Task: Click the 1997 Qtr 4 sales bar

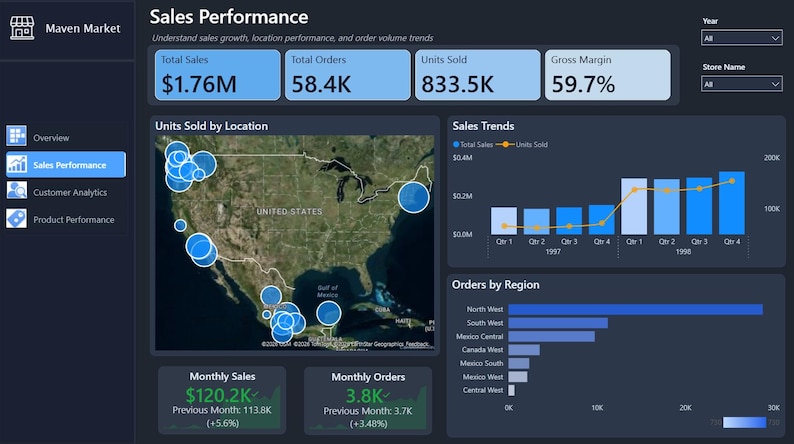Action: 602,220
